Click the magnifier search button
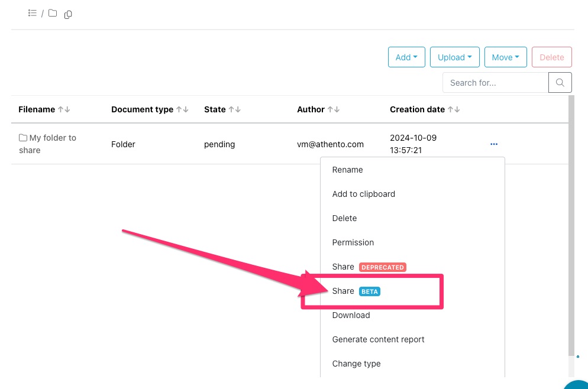Viewport: 588px width, 389px height. pos(560,83)
